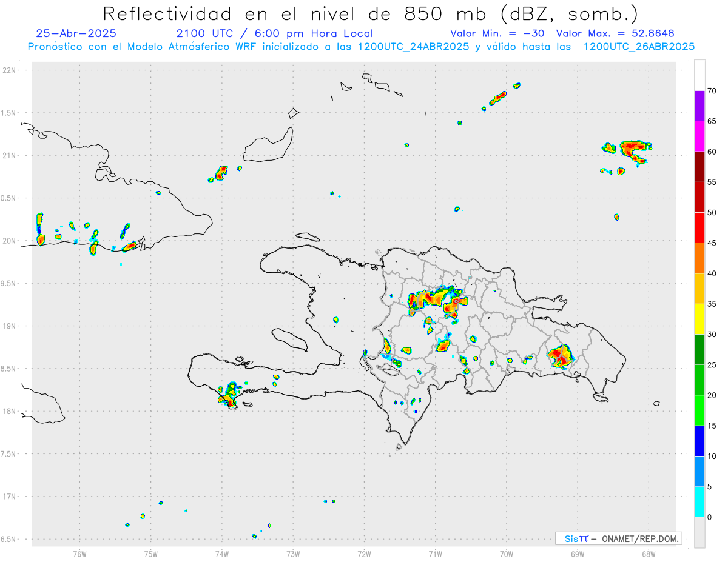This screenshot has width=728, height=562.
Task: Click the bright green 15-20 dBZ band
Action: point(699,410)
